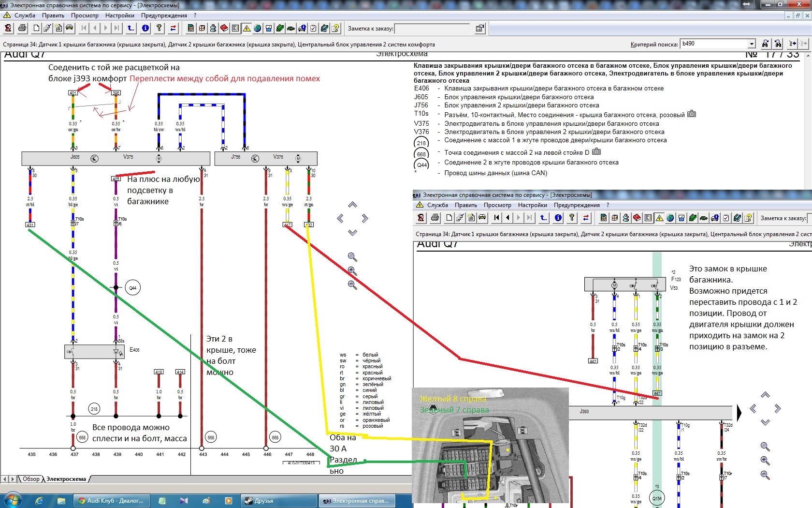Pan main diagram down with arrow
Image resolution: width=812 pixels, height=508 pixels.
point(352,233)
